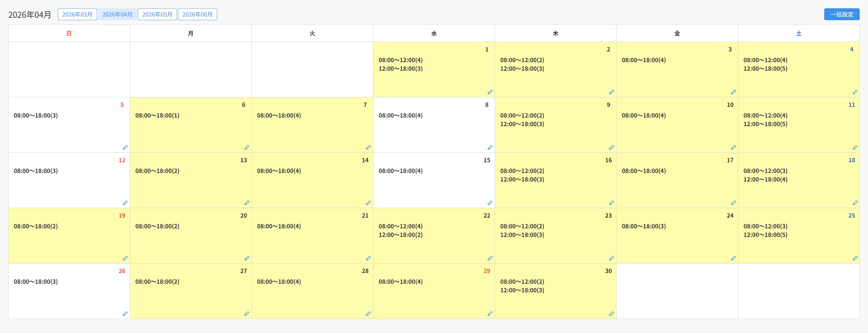Screen dimensions: 868x333
Task: Click the pencil icon in the April 15 cell
Action: point(490,203)
